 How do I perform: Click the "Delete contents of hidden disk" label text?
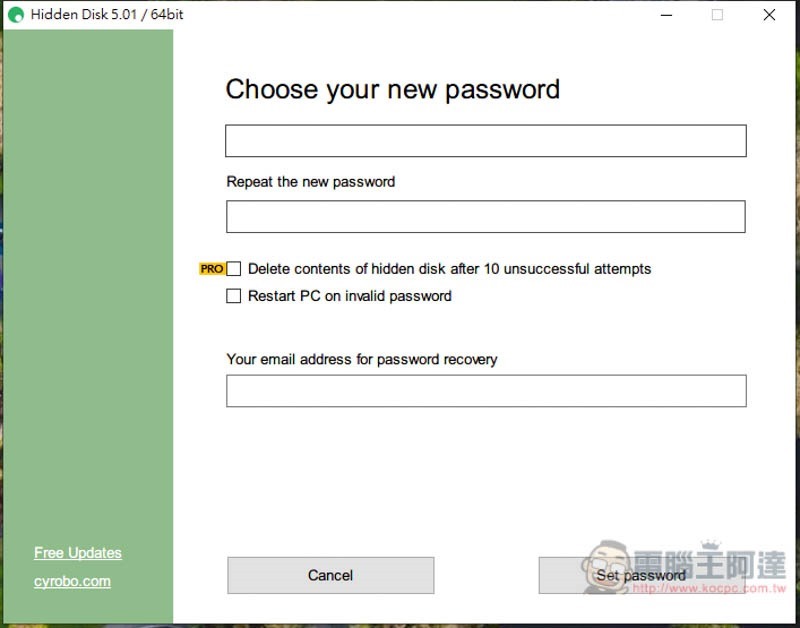click(449, 269)
